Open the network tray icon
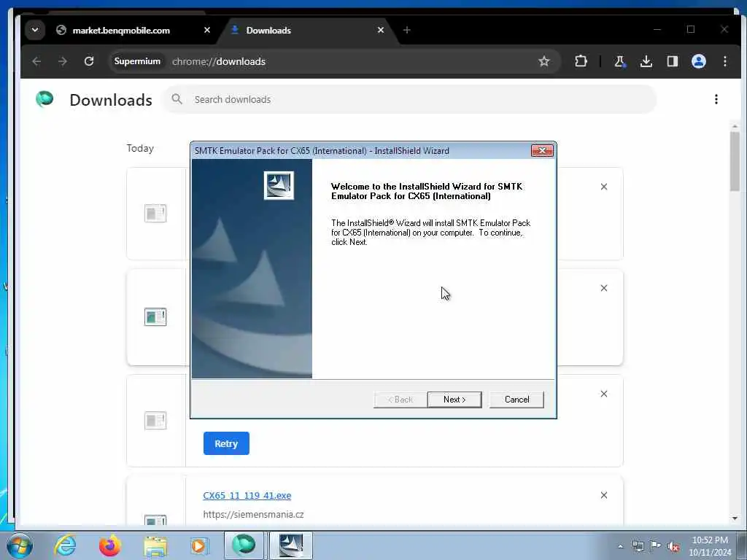 pyautogui.click(x=638, y=546)
